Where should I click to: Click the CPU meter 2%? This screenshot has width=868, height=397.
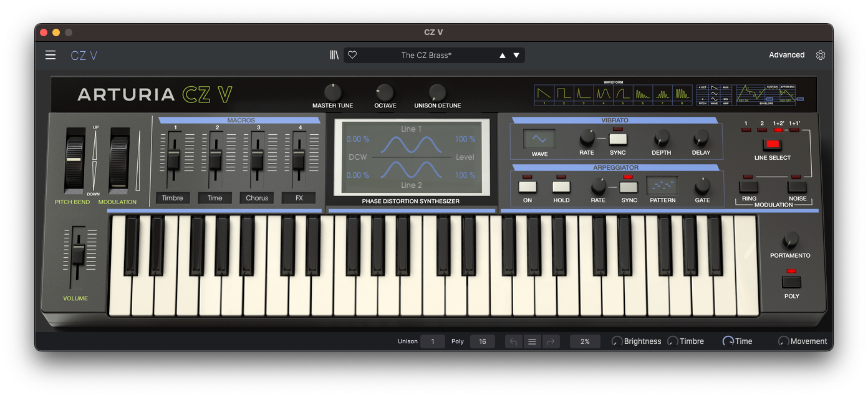(x=585, y=341)
